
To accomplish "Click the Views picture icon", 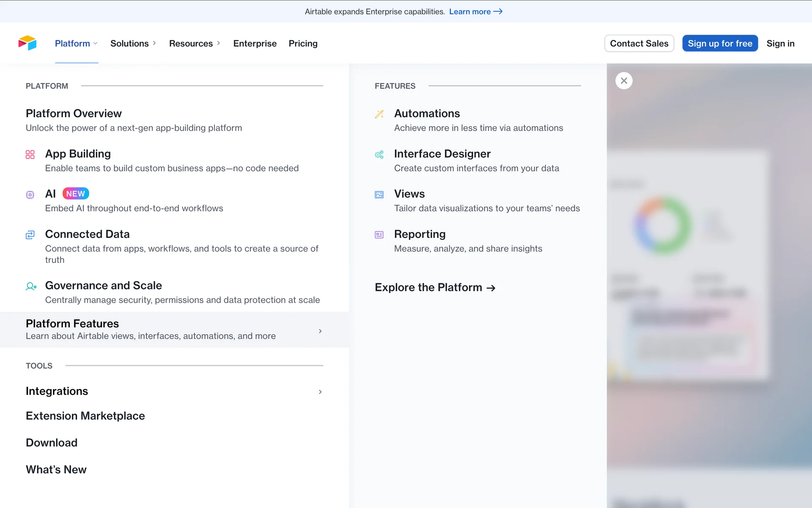I will [379, 195].
